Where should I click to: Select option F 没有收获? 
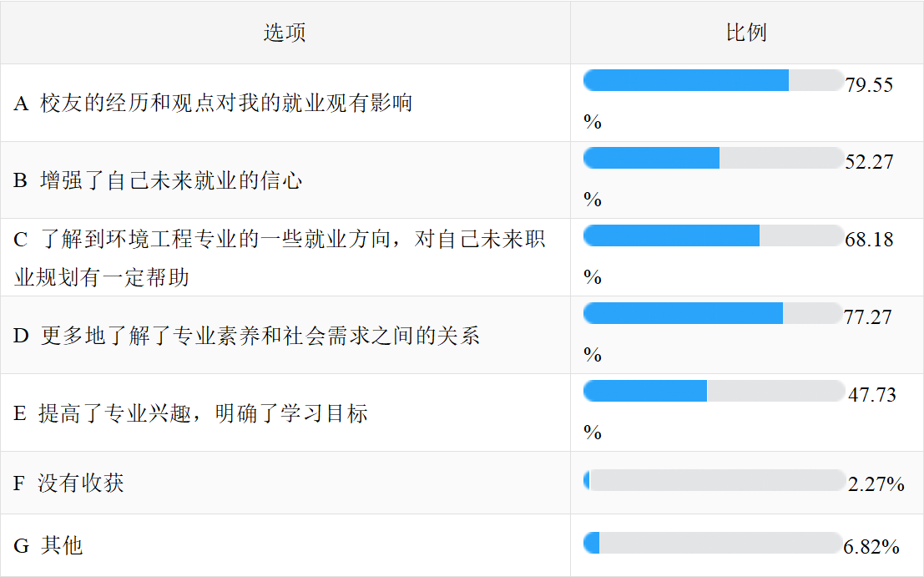(x=69, y=483)
